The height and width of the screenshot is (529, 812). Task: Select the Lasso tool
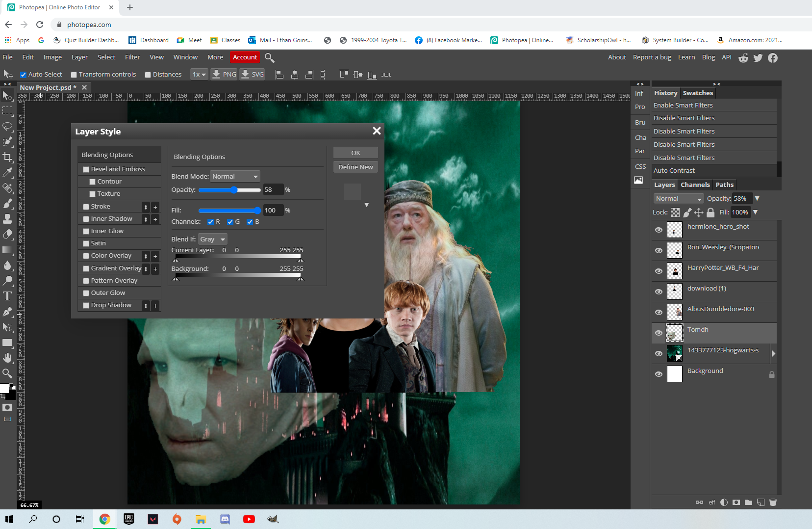pyautogui.click(x=7, y=127)
